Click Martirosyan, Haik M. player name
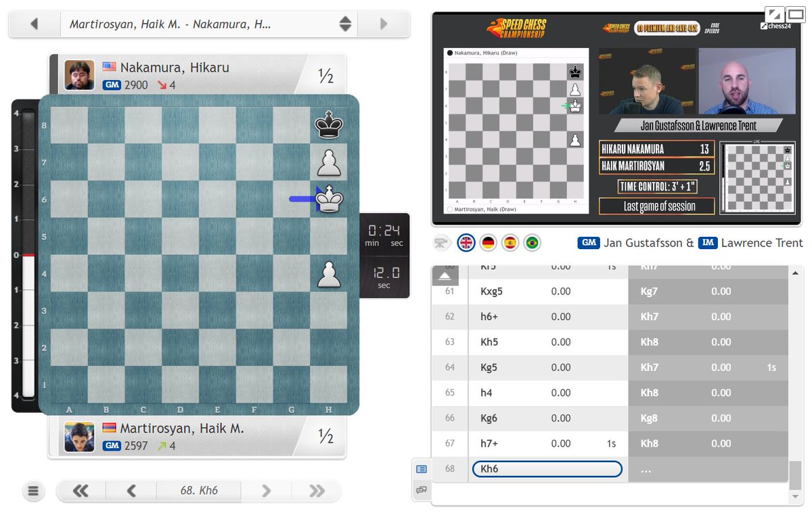Image resolution: width=812 pixels, height=513 pixels. point(182,428)
